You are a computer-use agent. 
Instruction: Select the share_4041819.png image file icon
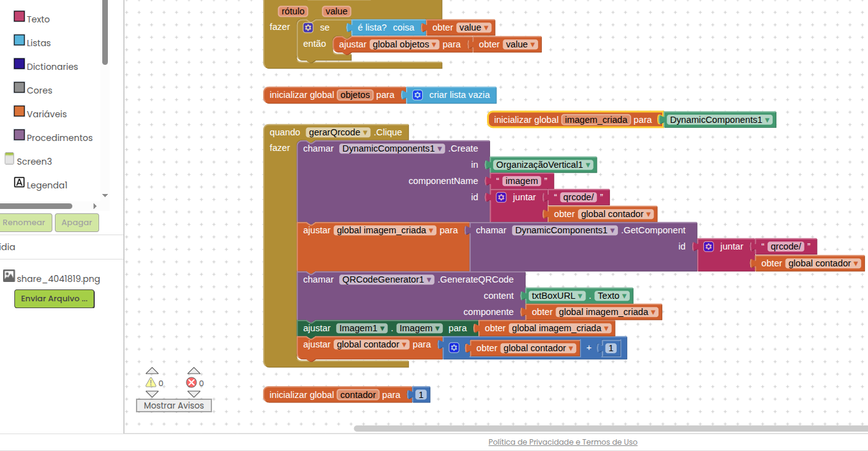tap(9, 276)
